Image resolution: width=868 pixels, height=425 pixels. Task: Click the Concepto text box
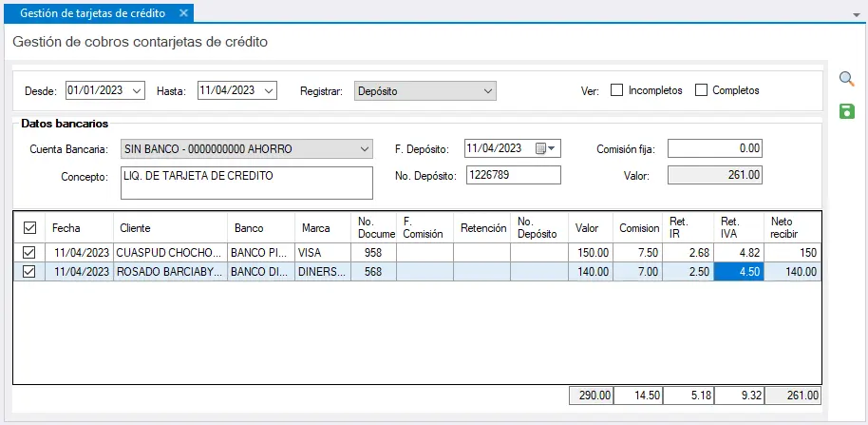click(246, 183)
